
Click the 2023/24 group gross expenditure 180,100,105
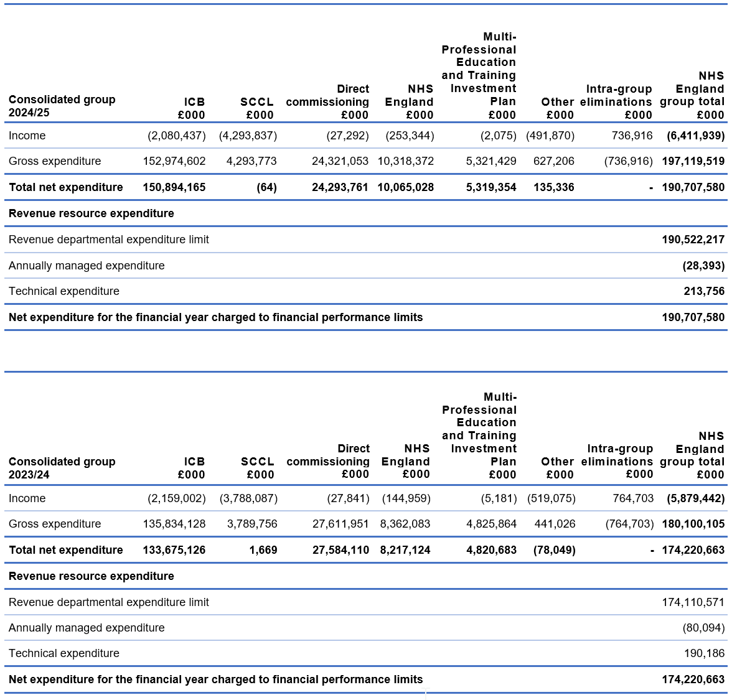pos(693,524)
